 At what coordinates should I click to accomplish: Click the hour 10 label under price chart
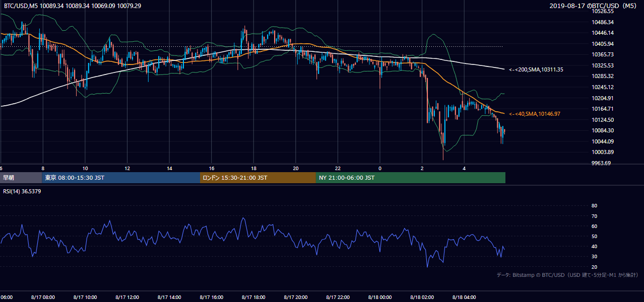pos(85,168)
